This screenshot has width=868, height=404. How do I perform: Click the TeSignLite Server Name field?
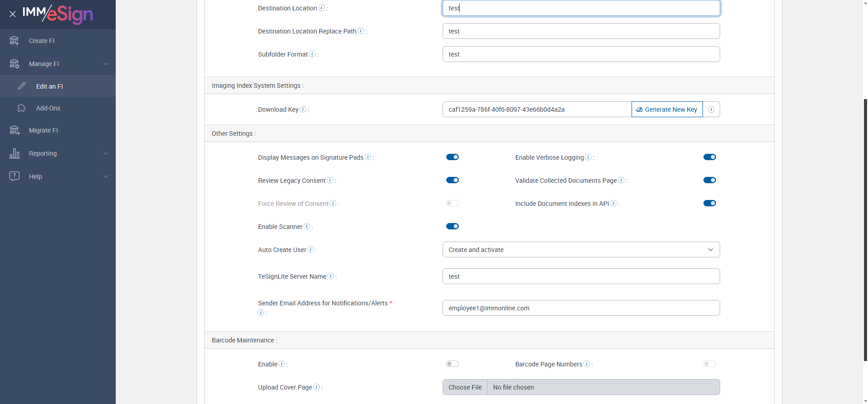click(x=581, y=276)
